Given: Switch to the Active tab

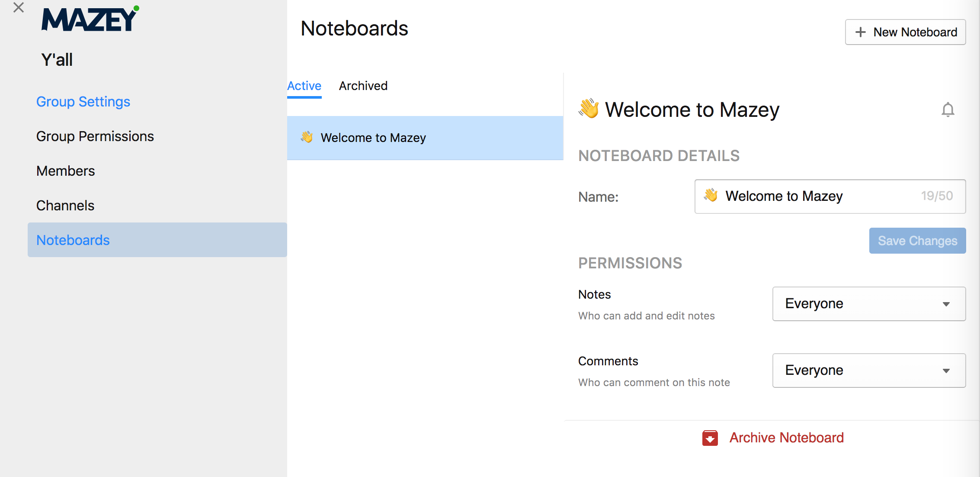Looking at the screenshot, I should (x=304, y=86).
